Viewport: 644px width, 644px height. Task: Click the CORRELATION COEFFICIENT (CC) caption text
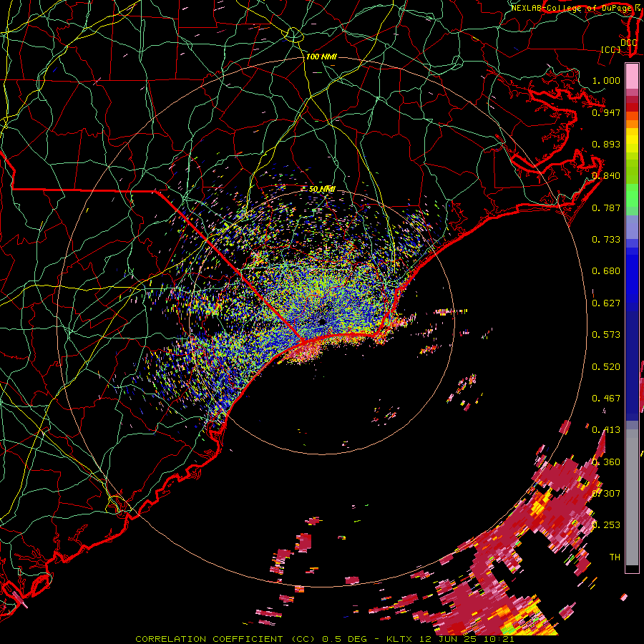(x=227, y=639)
